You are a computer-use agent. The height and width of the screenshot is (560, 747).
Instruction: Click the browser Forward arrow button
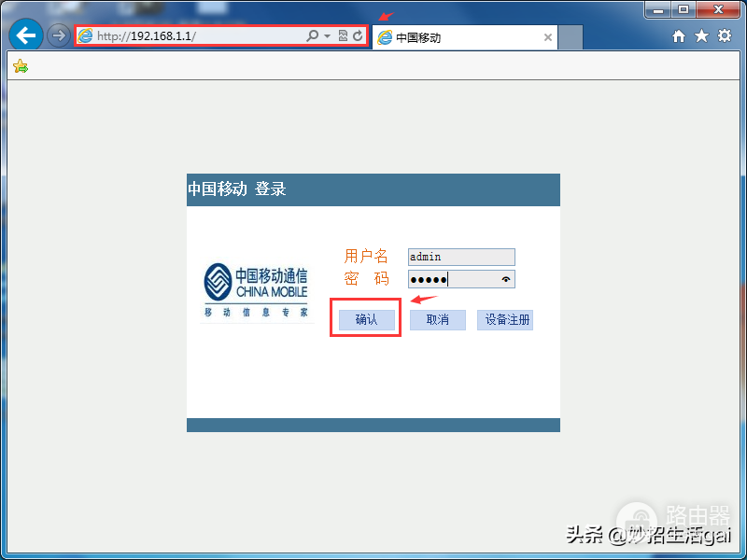click(59, 35)
